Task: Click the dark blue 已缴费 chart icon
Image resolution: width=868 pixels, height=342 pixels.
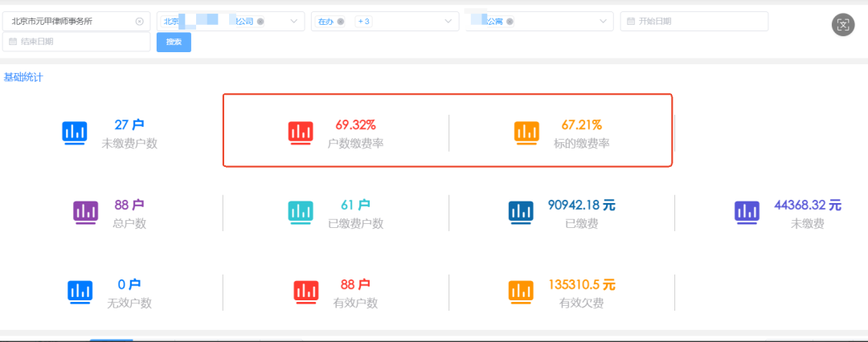Action: 521,211
